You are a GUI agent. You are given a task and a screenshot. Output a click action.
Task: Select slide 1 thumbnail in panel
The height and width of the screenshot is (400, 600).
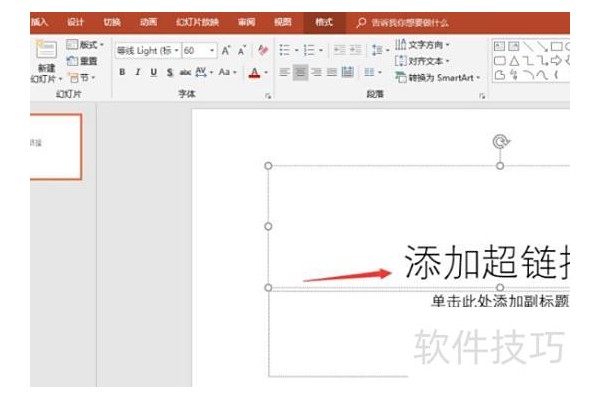click(x=56, y=147)
